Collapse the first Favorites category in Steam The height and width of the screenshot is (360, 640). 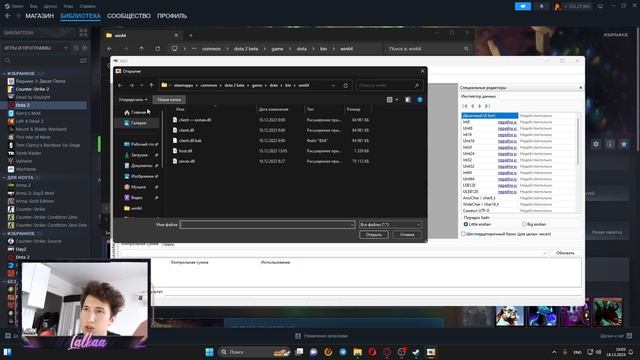tap(4, 73)
